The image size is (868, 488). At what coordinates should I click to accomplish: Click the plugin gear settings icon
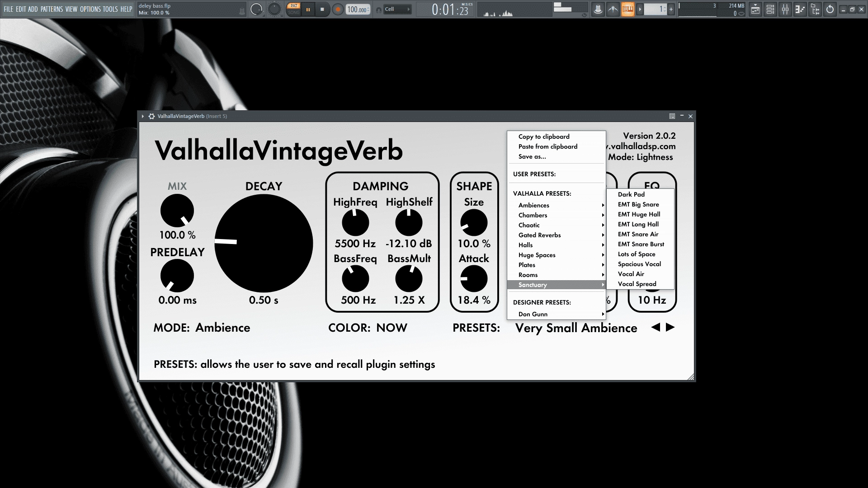point(151,116)
